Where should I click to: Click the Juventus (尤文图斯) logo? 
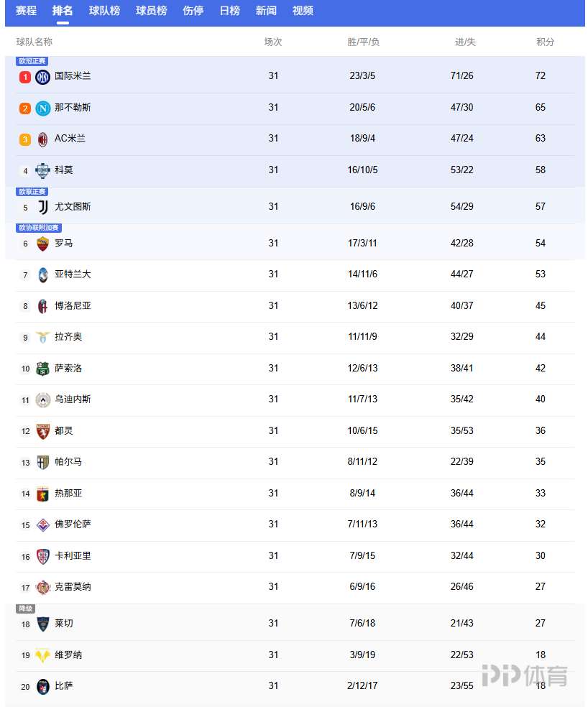pyautogui.click(x=42, y=207)
